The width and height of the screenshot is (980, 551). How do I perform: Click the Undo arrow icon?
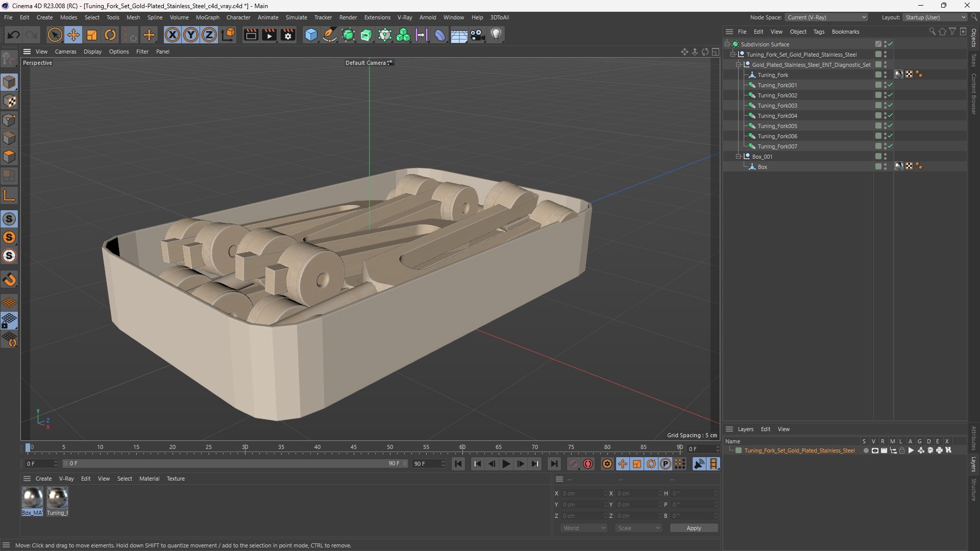coord(14,35)
